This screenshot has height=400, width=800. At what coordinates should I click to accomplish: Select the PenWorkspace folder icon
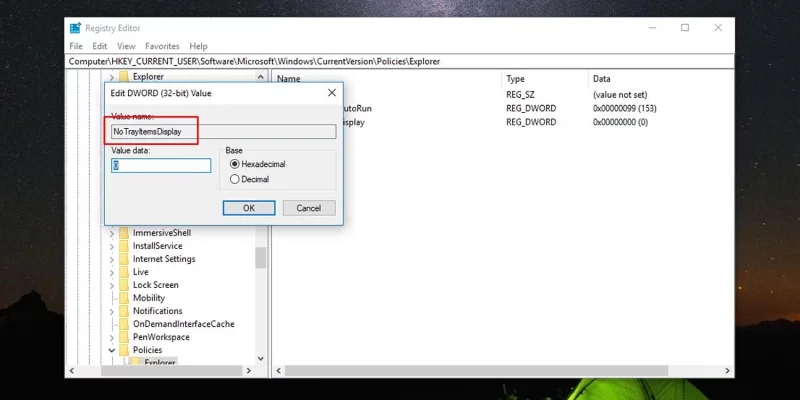click(124, 337)
